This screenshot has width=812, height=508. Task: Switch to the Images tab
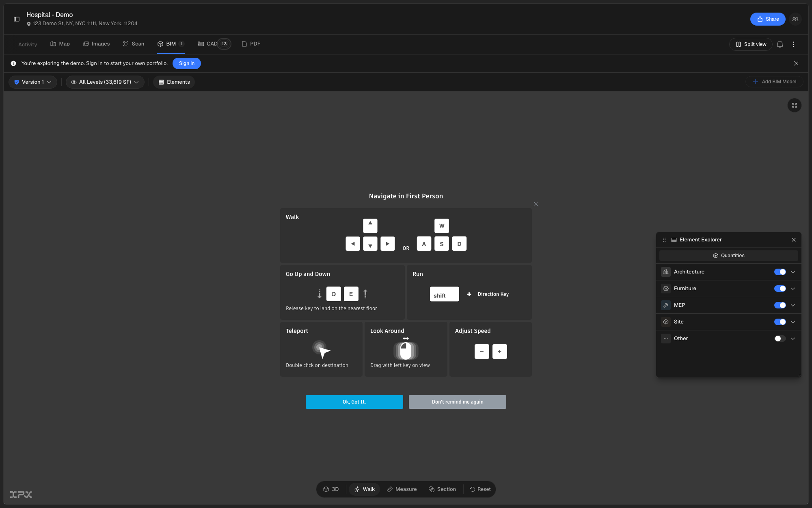(x=97, y=44)
